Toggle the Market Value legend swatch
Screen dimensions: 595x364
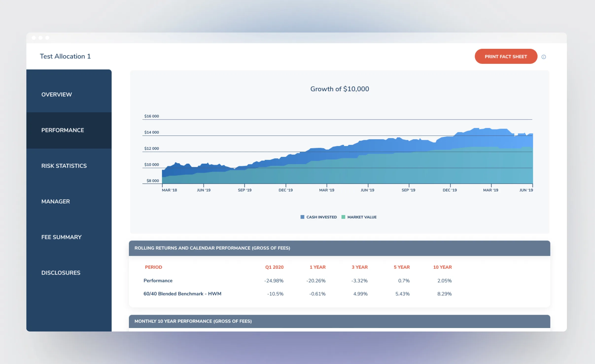343,217
